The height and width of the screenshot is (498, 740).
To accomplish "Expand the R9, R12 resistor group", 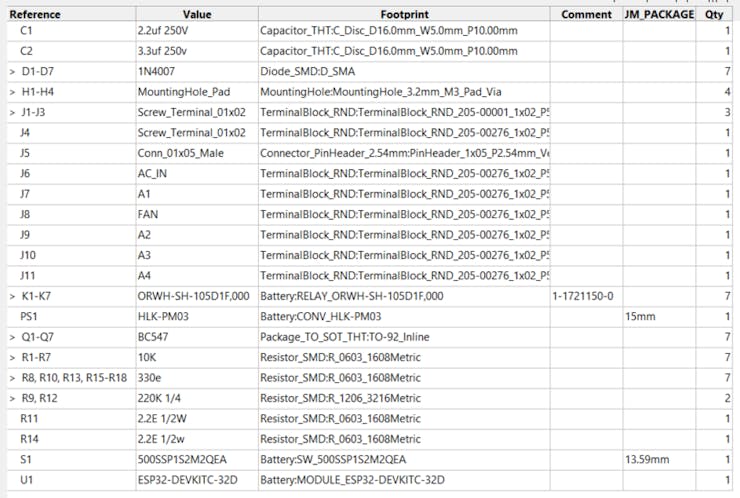I will pos(11,398).
